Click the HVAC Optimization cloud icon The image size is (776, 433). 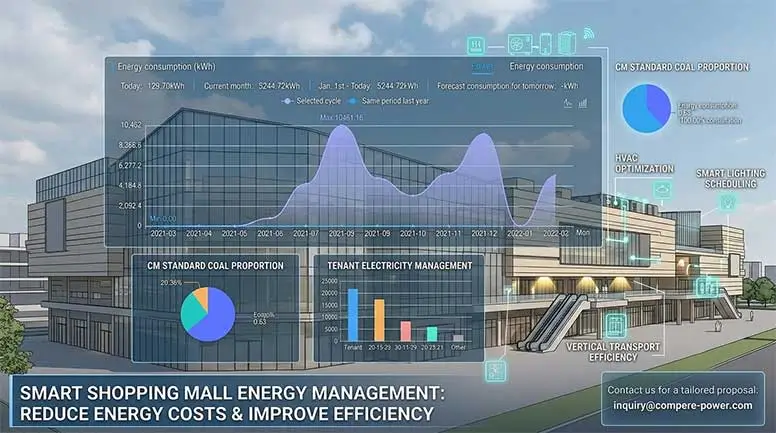point(662,190)
